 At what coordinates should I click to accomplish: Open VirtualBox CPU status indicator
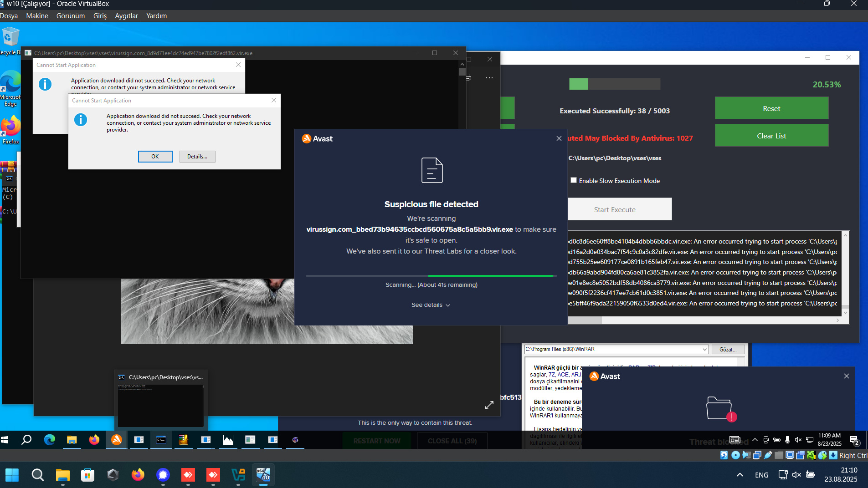click(812, 455)
